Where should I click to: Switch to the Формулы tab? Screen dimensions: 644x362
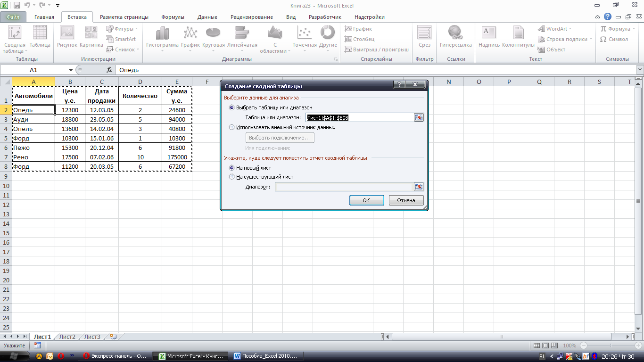173,17
